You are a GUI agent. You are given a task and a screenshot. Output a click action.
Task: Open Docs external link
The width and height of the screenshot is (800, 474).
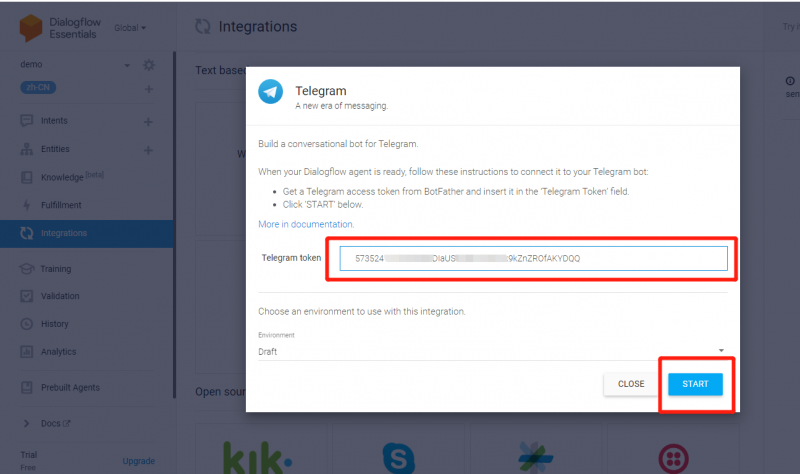click(56, 423)
